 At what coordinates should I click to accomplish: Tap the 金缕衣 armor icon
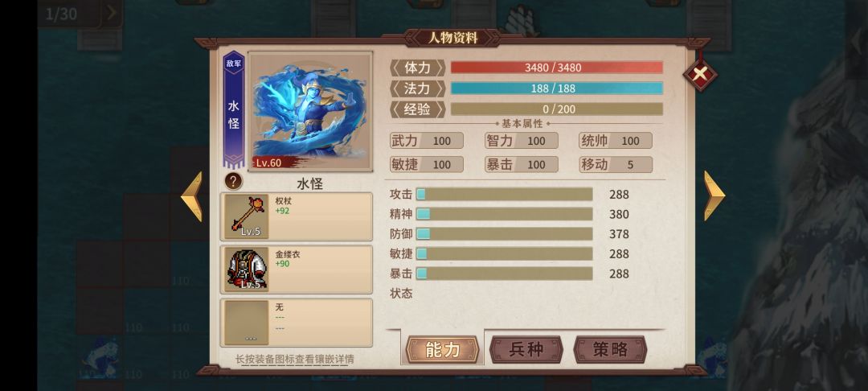pyautogui.click(x=247, y=270)
